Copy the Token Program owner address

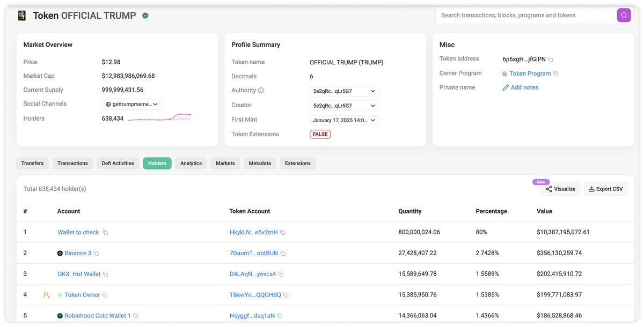[556, 73]
